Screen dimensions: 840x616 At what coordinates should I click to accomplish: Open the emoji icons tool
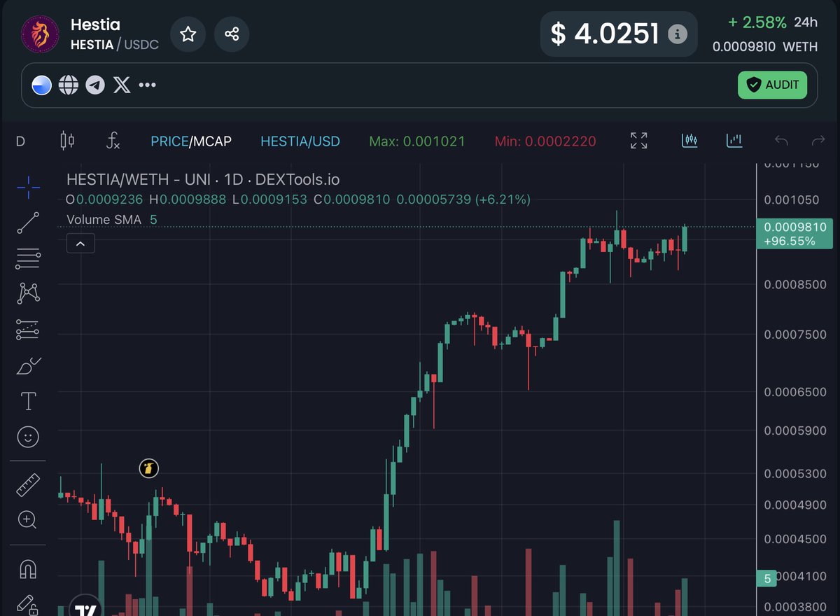click(28, 437)
